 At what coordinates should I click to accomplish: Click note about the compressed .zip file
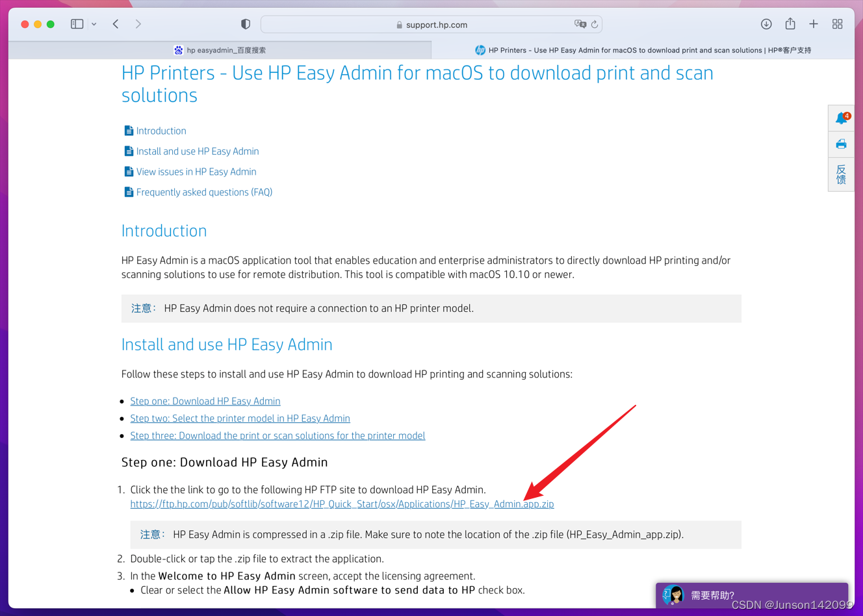pyautogui.click(x=435, y=535)
